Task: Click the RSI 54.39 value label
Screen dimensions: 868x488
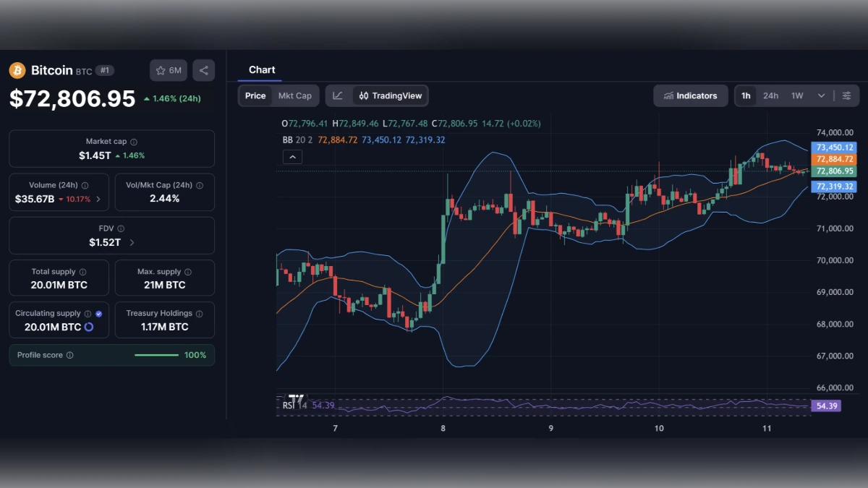Action: coord(827,406)
